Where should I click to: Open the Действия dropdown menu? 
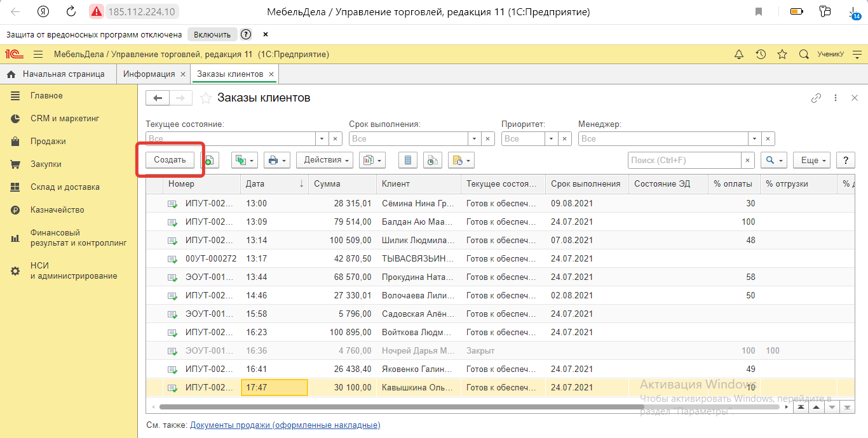pyautogui.click(x=325, y=160)
